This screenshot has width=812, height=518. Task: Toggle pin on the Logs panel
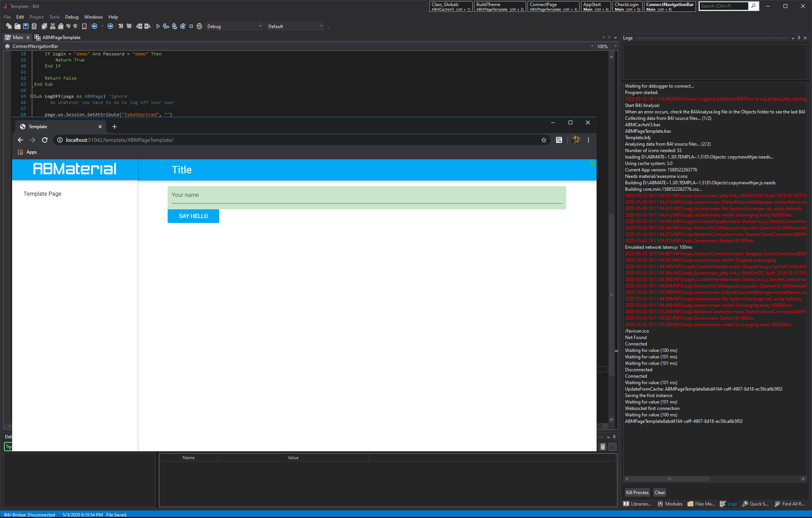click(799, 38)
